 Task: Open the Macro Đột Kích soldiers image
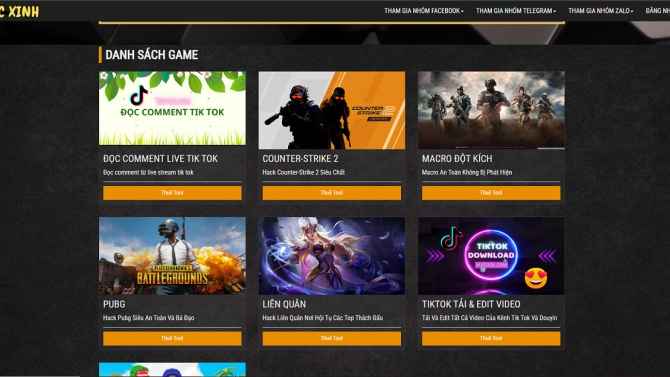pos(491,110)
